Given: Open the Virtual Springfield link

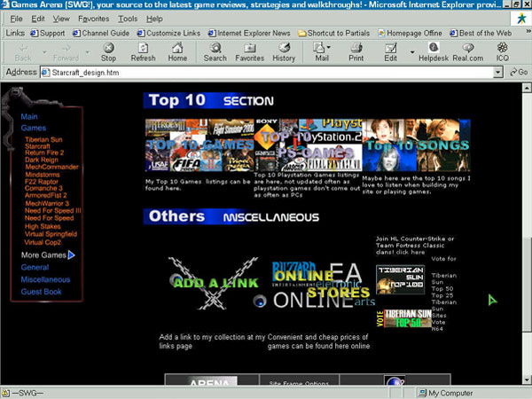Looking at the screenshot, I should click(x=51, y=234).
